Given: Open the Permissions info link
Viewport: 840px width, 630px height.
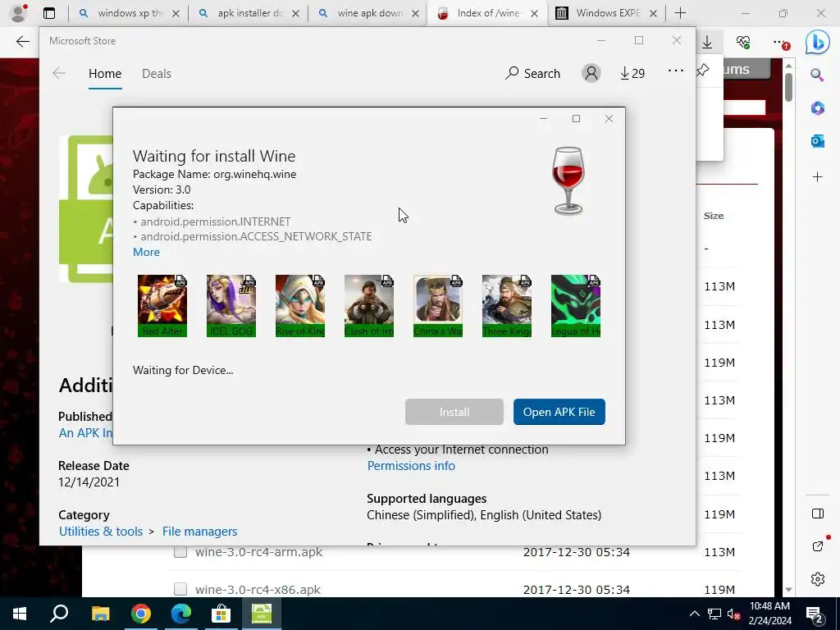Looking at the screenshot, I should [x=411, y=466].
